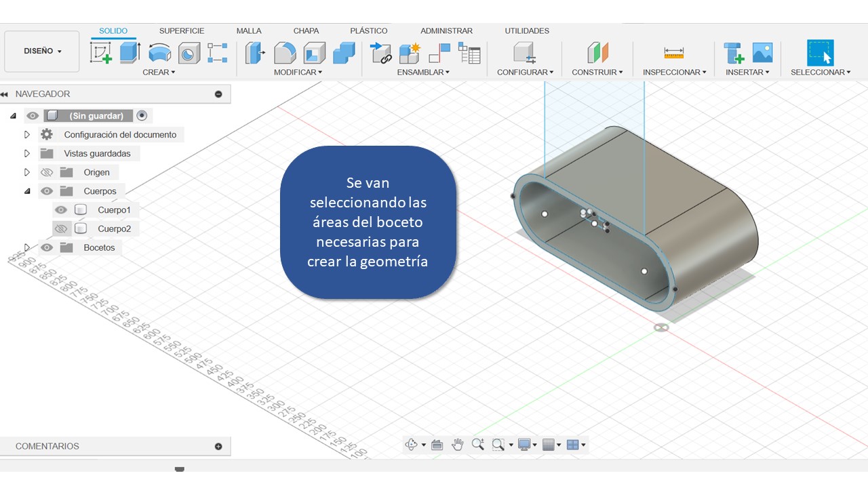868x488 pixels.
Task: Open the DISEÑO workspace dropdown
Action: coord(42,52)
